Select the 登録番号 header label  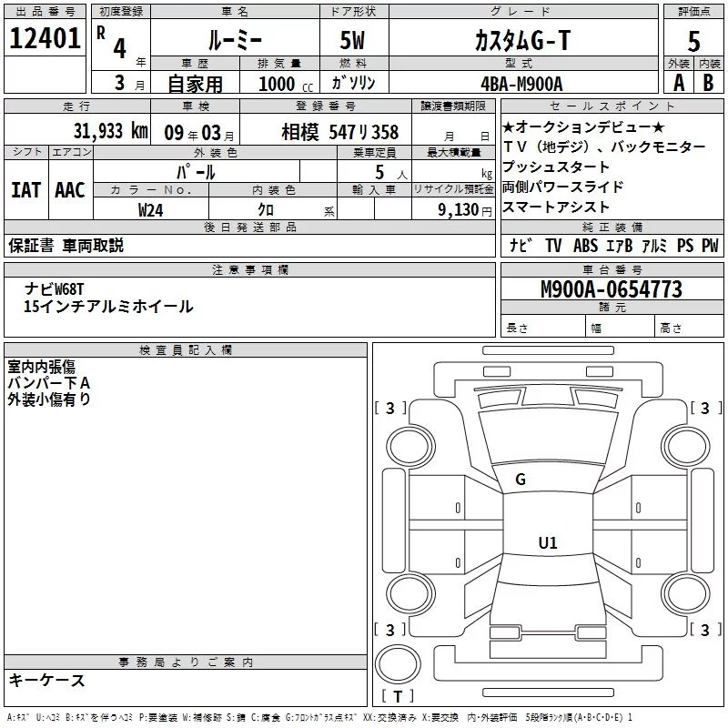click(326, 106)
